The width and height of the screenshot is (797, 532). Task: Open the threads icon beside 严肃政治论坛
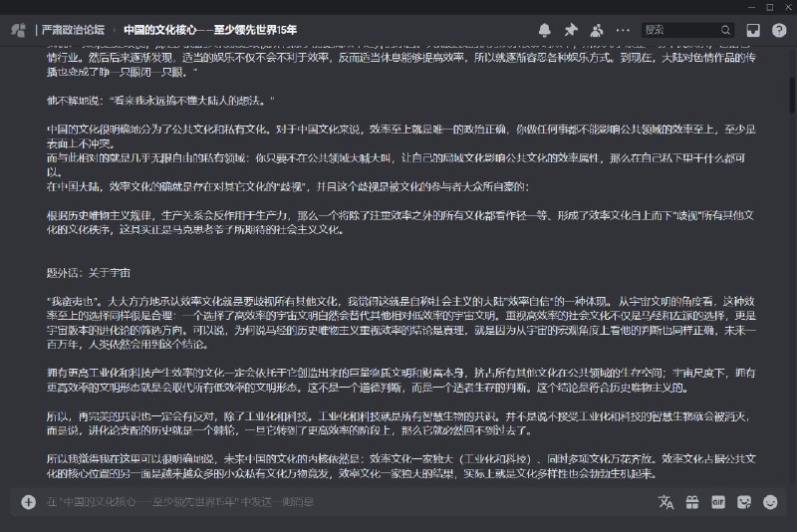pyautogui.click(x=18, y=30)
